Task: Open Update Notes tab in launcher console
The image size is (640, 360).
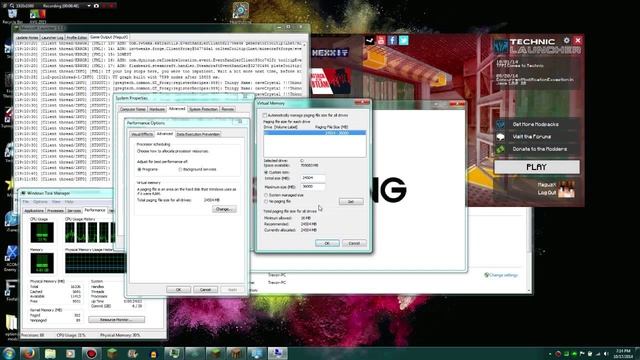Action: click(27, 38)
